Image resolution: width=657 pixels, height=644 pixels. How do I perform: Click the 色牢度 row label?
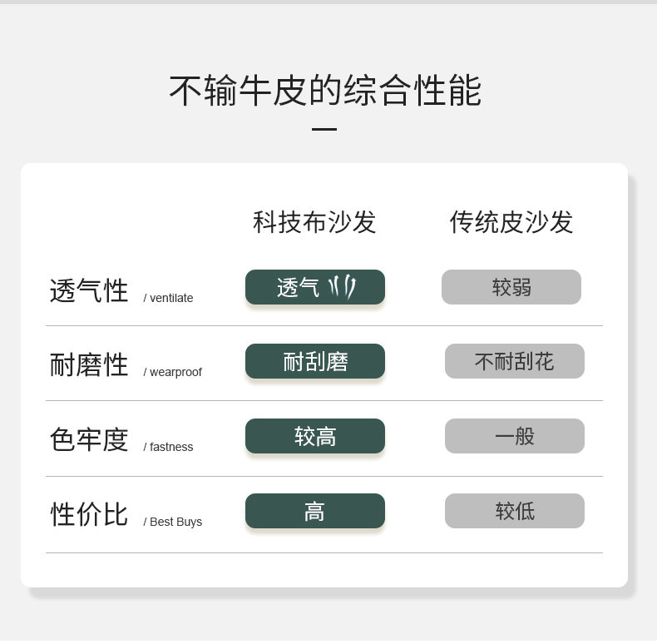click(89, 439)
